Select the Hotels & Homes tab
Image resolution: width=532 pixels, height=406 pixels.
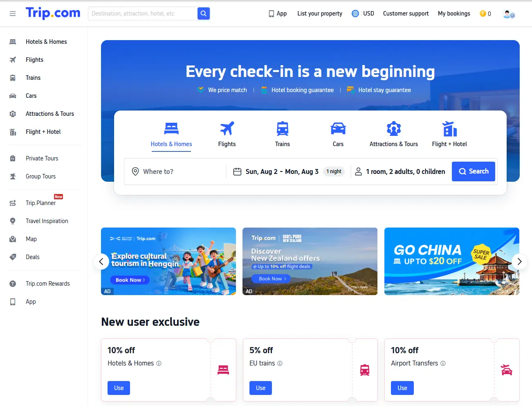(x=171, y=135)
